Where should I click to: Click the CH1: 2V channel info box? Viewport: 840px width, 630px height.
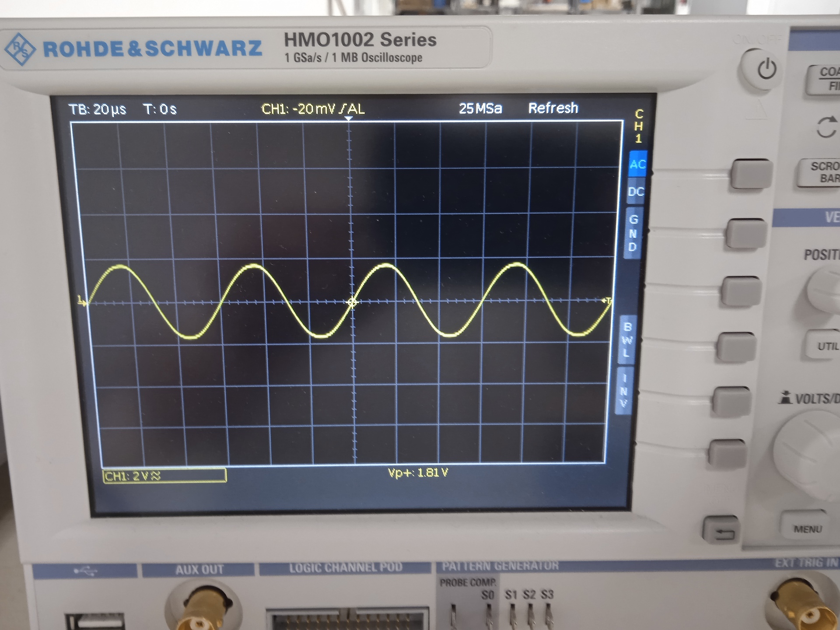pyautogui.click(x=164, y=476)
